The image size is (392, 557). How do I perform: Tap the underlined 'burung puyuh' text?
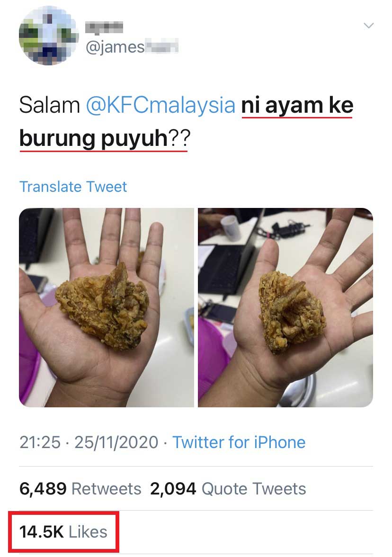[x=93, y=138]
